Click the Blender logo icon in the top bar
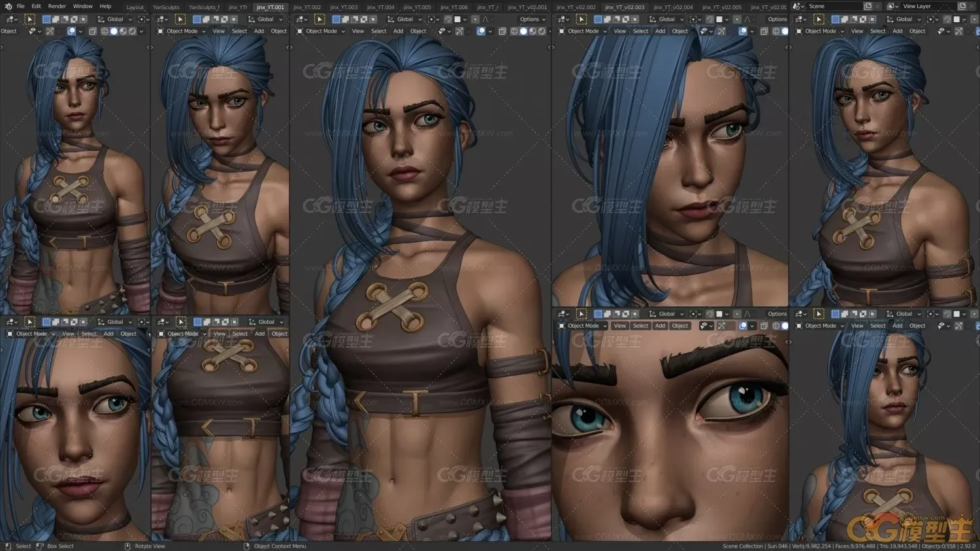Image resolution: width=980 pixels, height=551 pixels. coord(8,7)
